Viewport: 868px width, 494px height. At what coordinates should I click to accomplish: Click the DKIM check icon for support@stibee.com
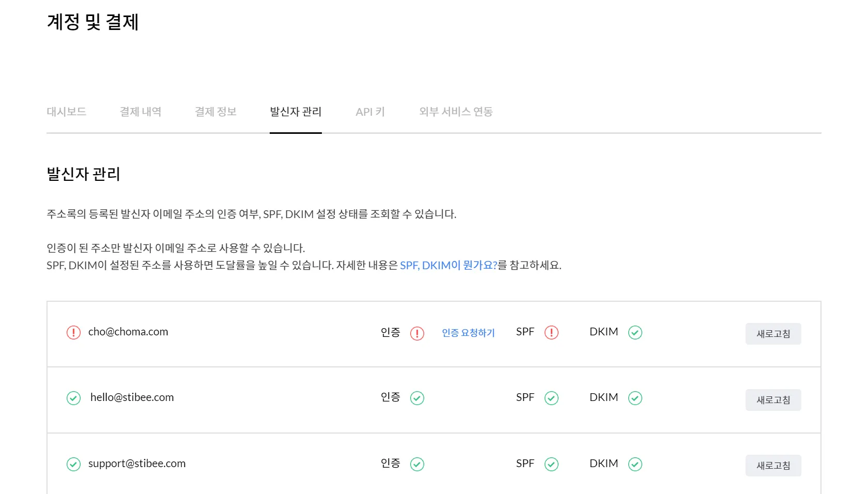(635, 464)
